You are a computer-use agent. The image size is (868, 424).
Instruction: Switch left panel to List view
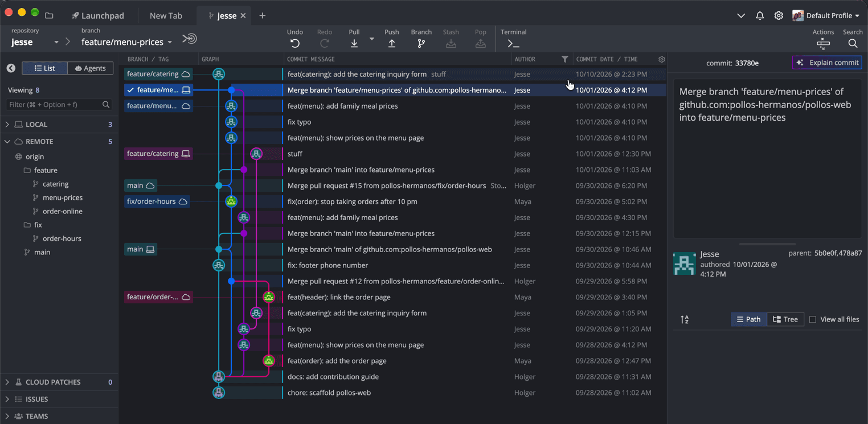coord(44,68)
